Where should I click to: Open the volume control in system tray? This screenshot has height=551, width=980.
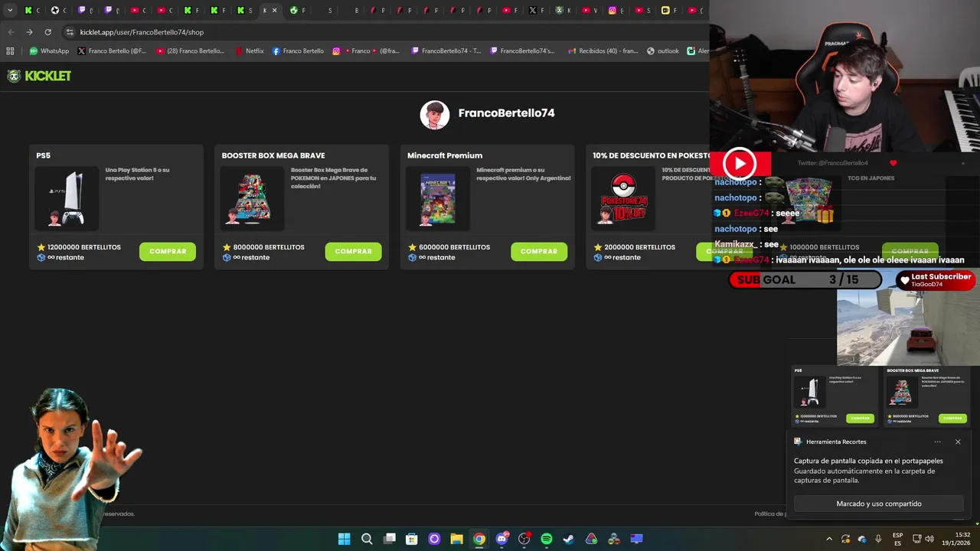tap(930, 539)
